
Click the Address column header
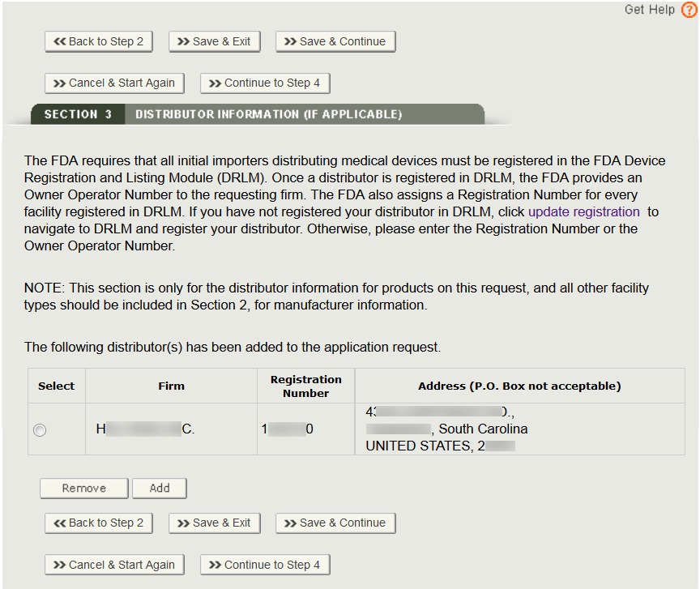[519, 385]
